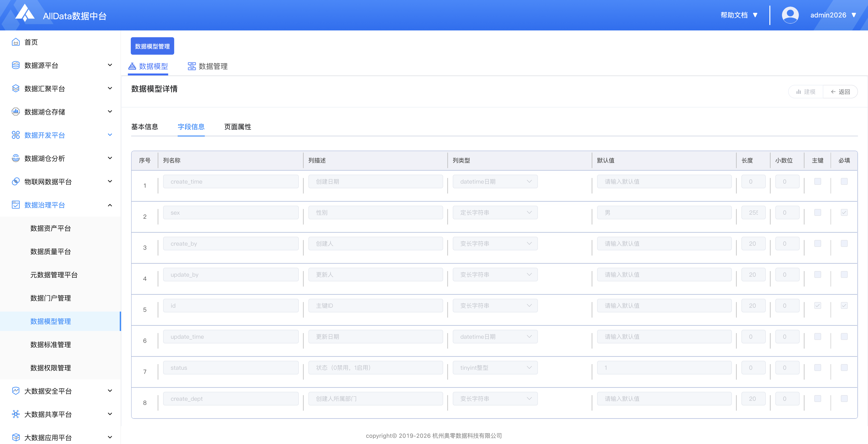Viewport: 868px width, 444px height.
Task: Open 数据模型管理 sidebar item
Action: (x=60, y=321)
